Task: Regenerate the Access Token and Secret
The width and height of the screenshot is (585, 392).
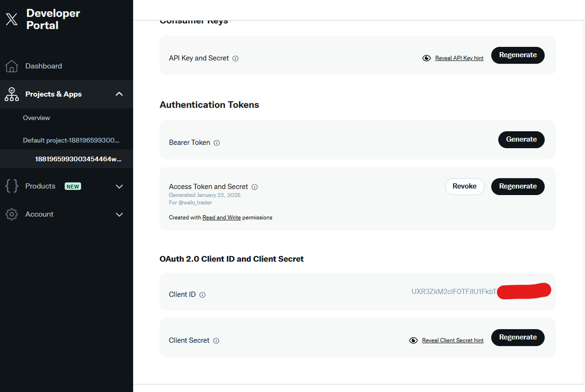Action: pos(518,186)
